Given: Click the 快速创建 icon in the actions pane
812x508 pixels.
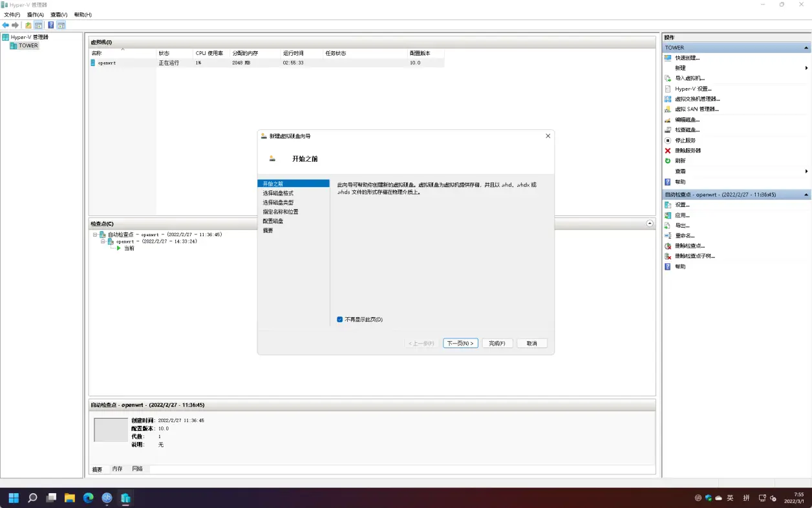Looking at the screenshot, I should point(668,58).
